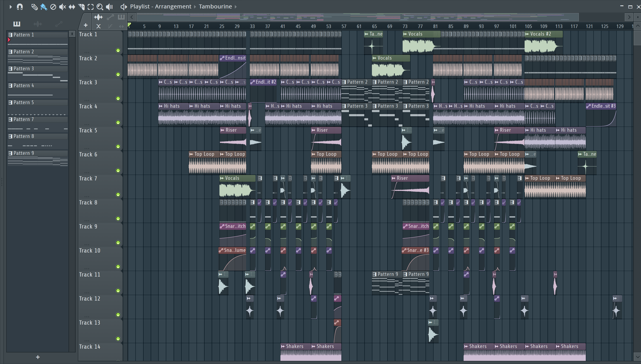Viewport: 641px width, 364px height.
Task: Click the playlist overview minimap
Action: [x=357, y=17]
